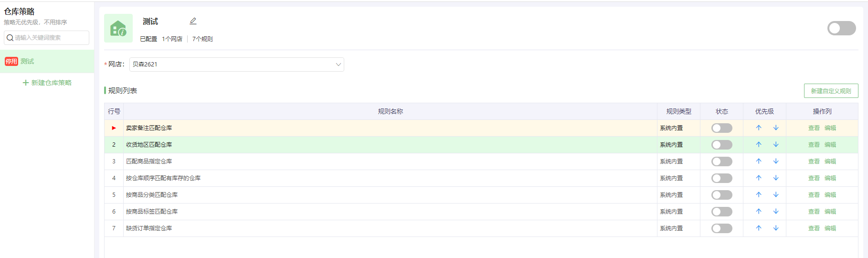Toggle the main strategy enable switch at top right

[841, 28]
